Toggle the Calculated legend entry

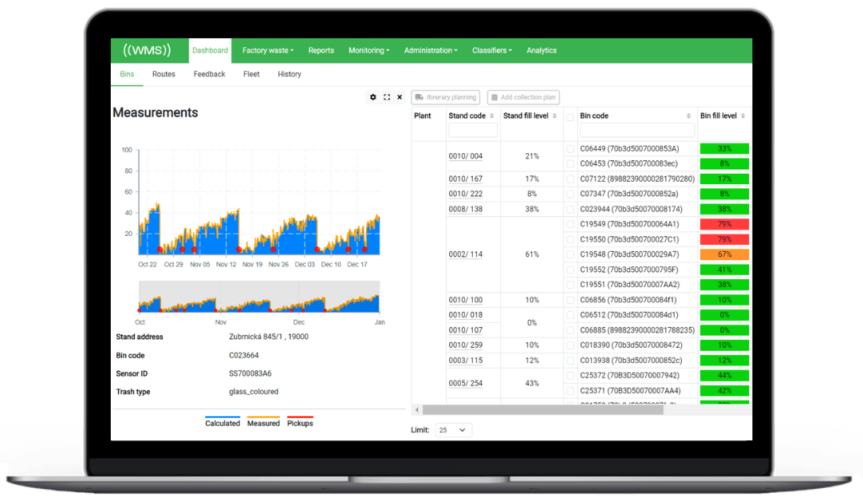click(x=223, y=423)
